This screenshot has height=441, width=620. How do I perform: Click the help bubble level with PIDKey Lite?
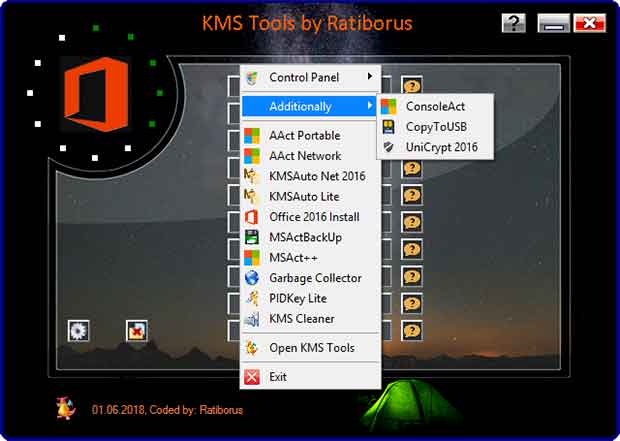point(412,304)
